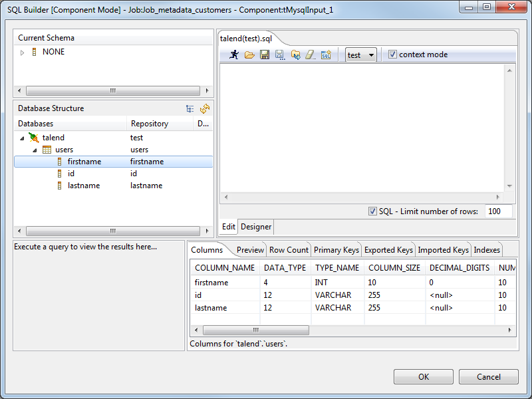This screenshot has width=532, height=399.
Task: Click the Save As icon
Action: point(279,55)
